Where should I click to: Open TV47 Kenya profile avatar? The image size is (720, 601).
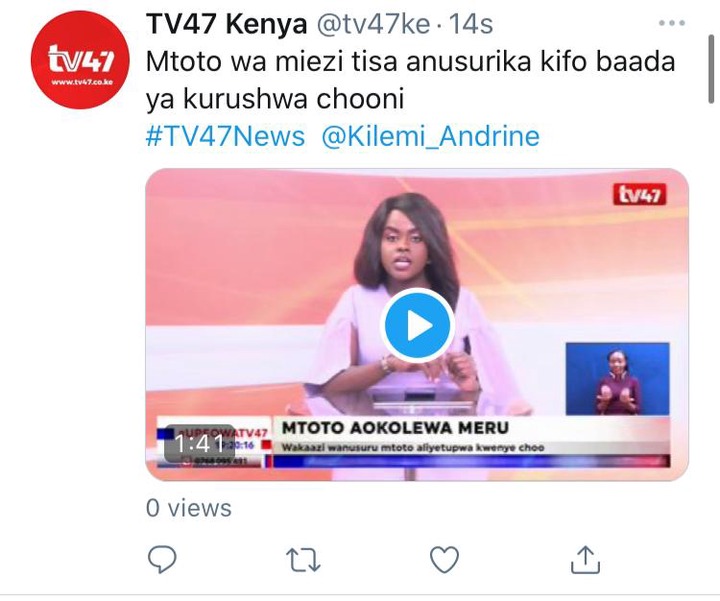80,60
